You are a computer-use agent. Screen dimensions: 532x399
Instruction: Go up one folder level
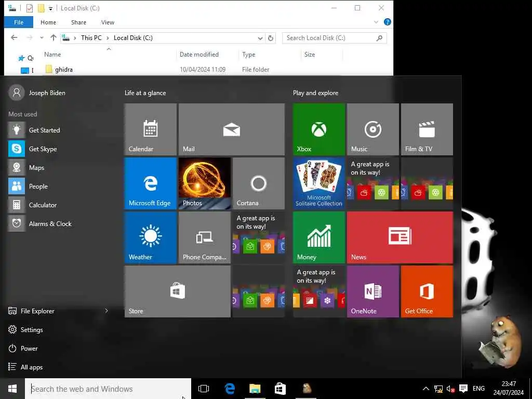click(x=54, y=37)
